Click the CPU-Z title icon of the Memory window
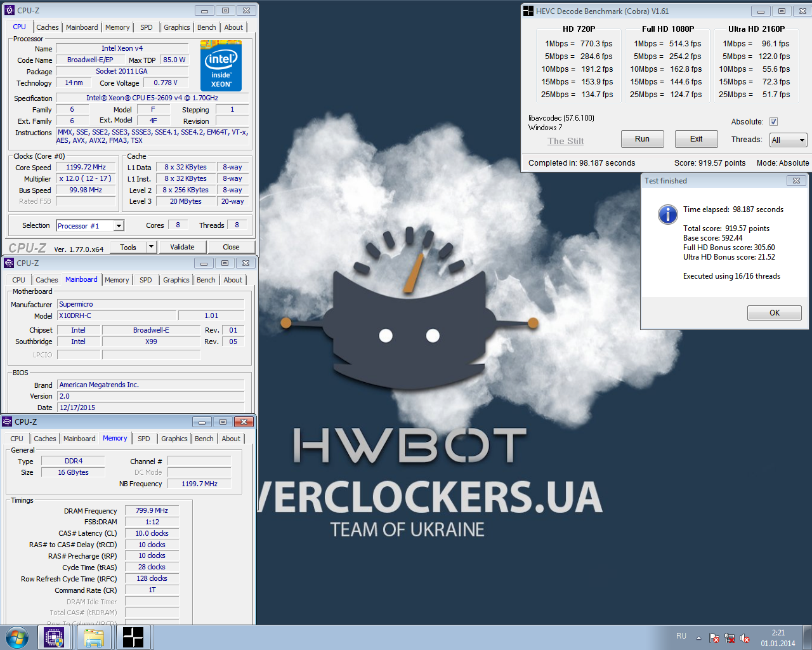 (8, 421)
